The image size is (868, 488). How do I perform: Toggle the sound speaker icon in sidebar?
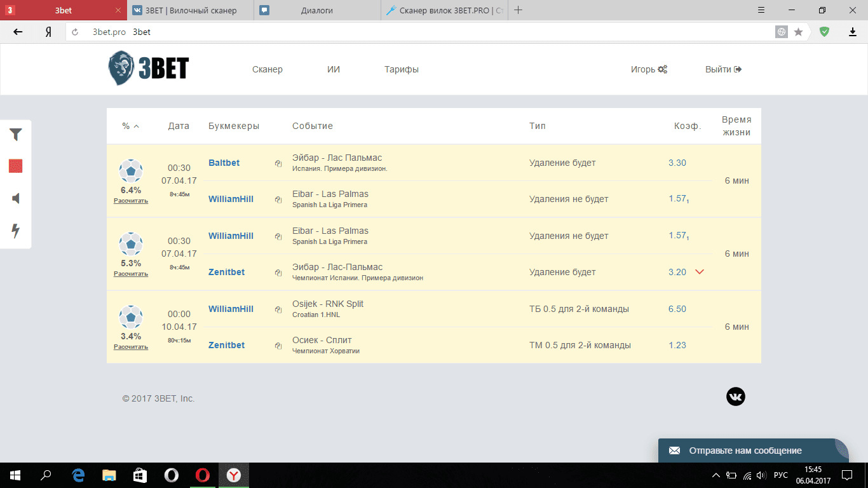click(x=16, y=199)
